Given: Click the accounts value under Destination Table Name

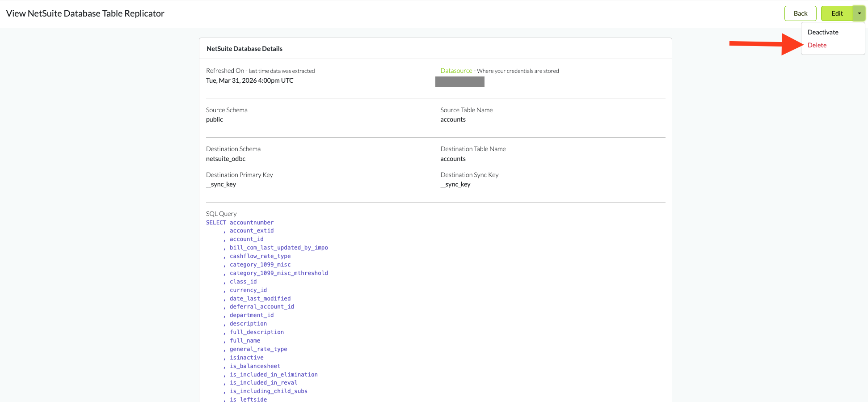Looking at the screenshot, I should pyautogui.click(x=453, y=159).
